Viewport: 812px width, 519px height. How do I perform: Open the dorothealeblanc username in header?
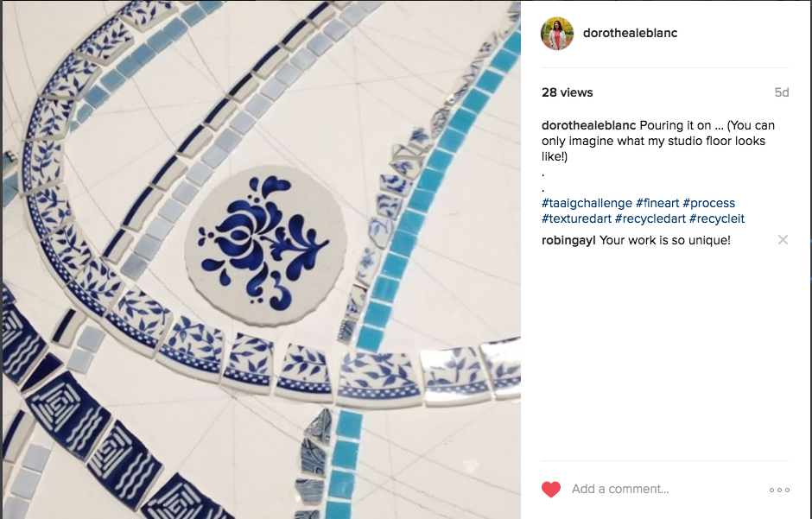[x=630, y=33]
